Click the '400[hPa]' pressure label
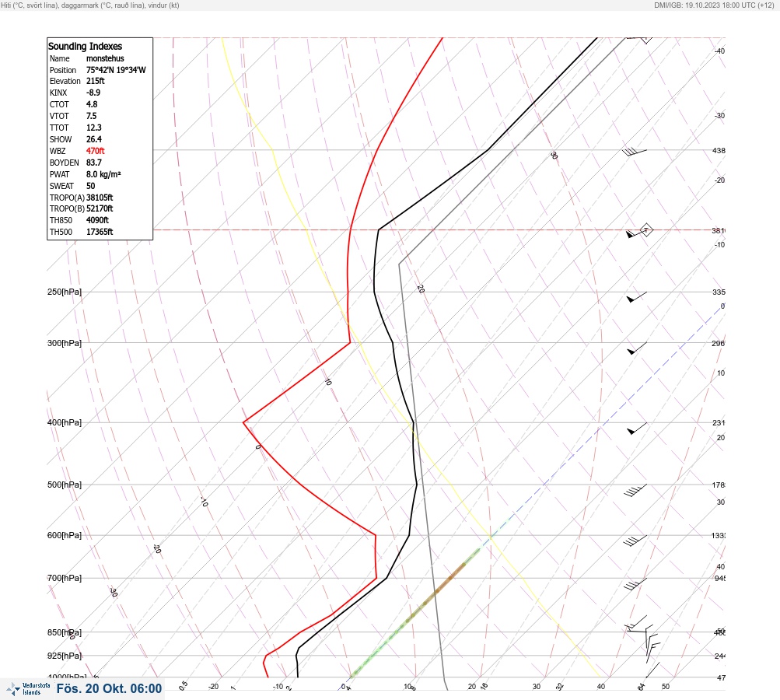This screenshot has height=700, width=780. [x=65, y=422]
